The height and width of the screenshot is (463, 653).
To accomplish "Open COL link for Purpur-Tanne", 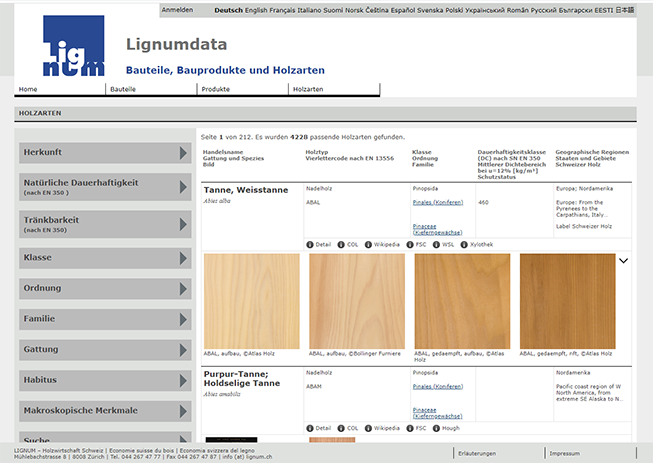I will (348, 428).
